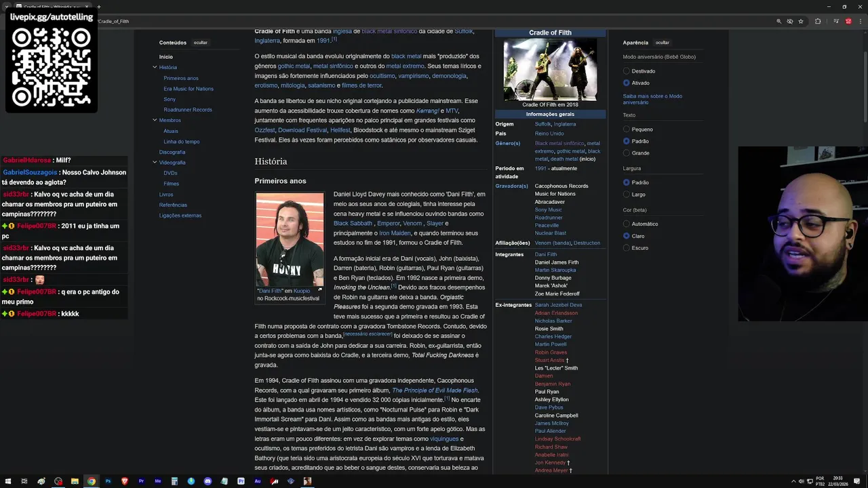Viewport: 868px width, 488px height.
Task: Open the Black Sabbath link
Action: pos(353,224)
